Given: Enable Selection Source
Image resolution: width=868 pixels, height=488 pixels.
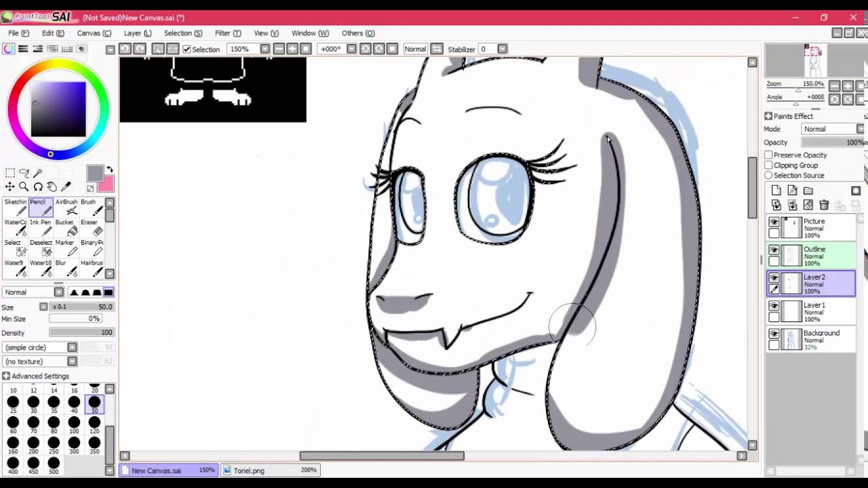Looking at the screenshot, I should [x=768, y=176].
